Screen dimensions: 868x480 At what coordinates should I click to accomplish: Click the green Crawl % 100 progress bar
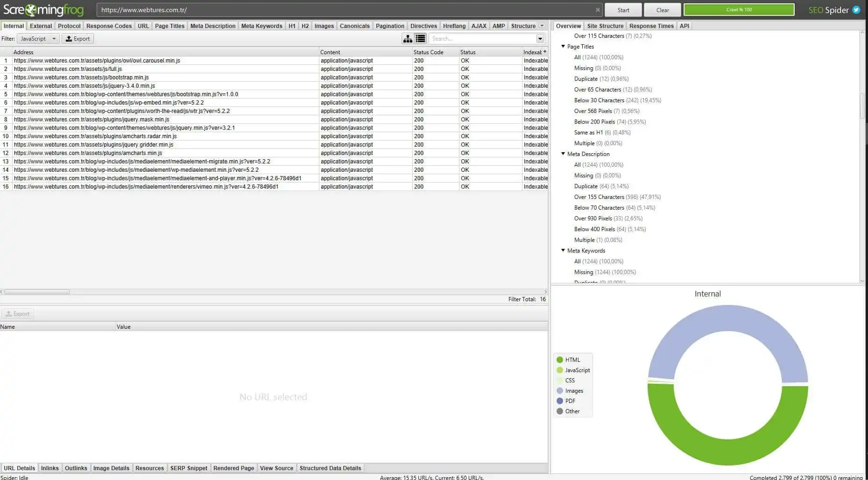738,9
